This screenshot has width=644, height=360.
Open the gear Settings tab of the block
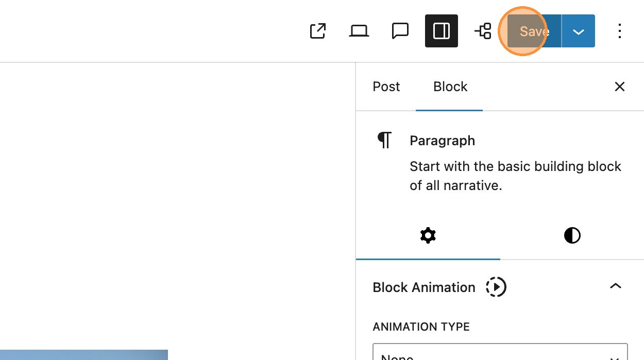(428, 236)
